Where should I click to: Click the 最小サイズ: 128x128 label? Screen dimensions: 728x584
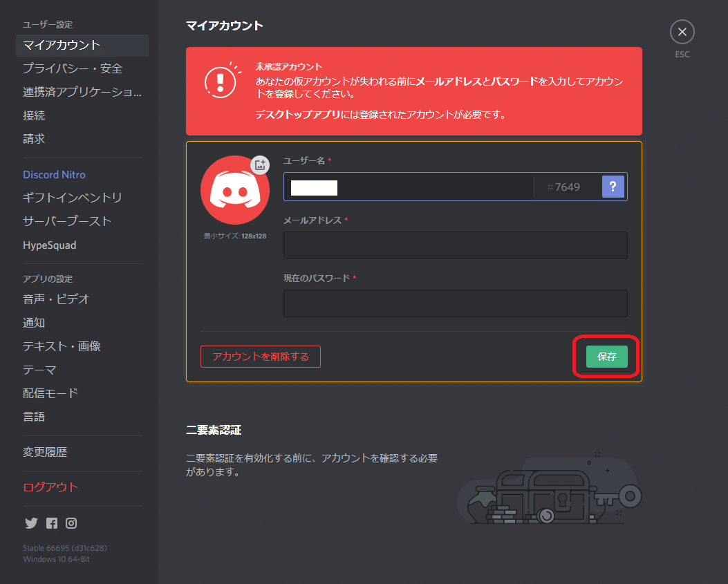point(235,236)
